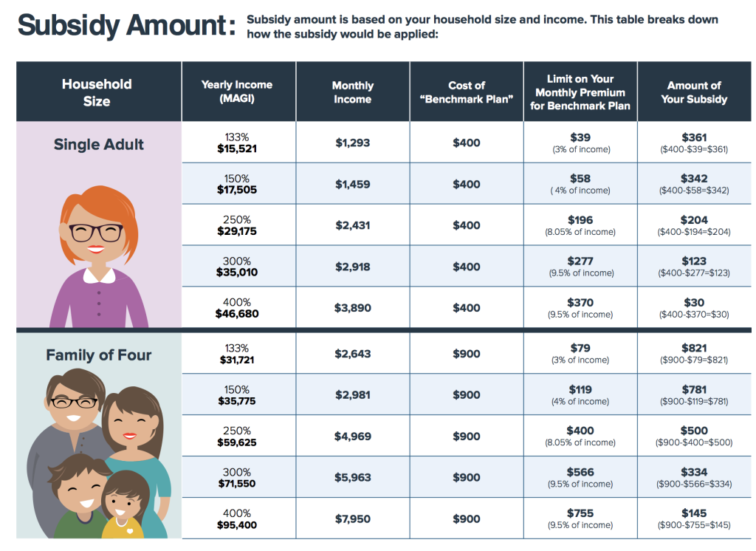The image size is (756, 551).
Task: Select the $4,969 monthly income cell
Action: point(352,437)
